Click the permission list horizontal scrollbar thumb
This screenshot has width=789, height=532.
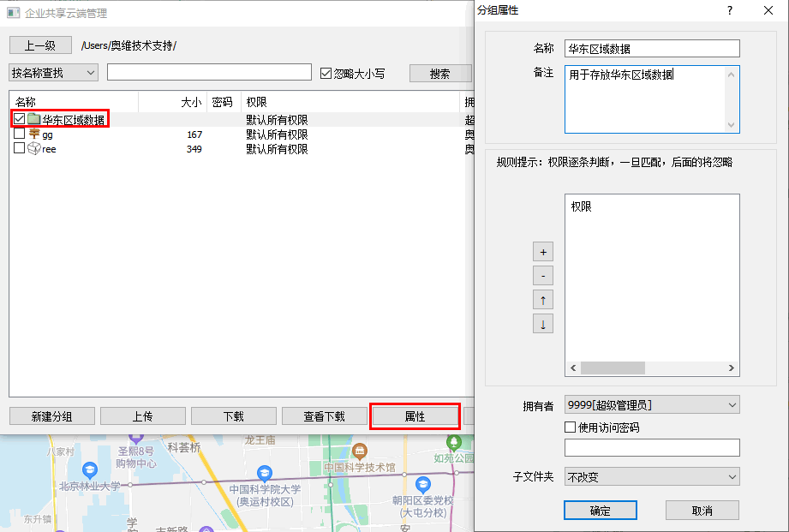click(612, 368)
